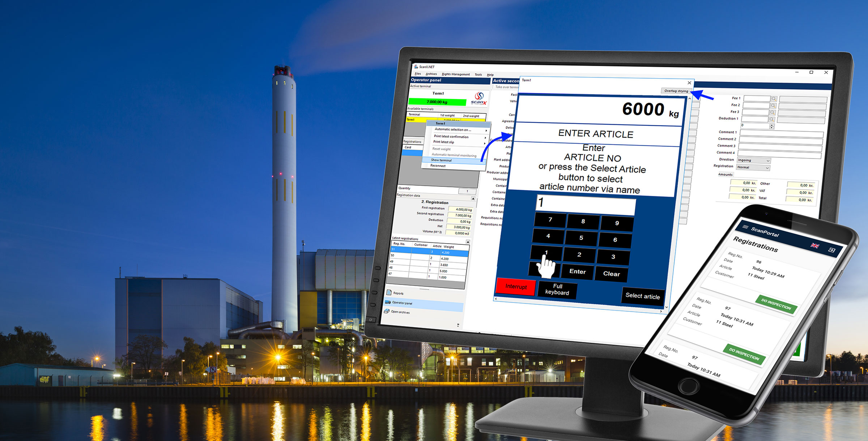
Task: Open the Tools menu
Action: click(478, 75)
